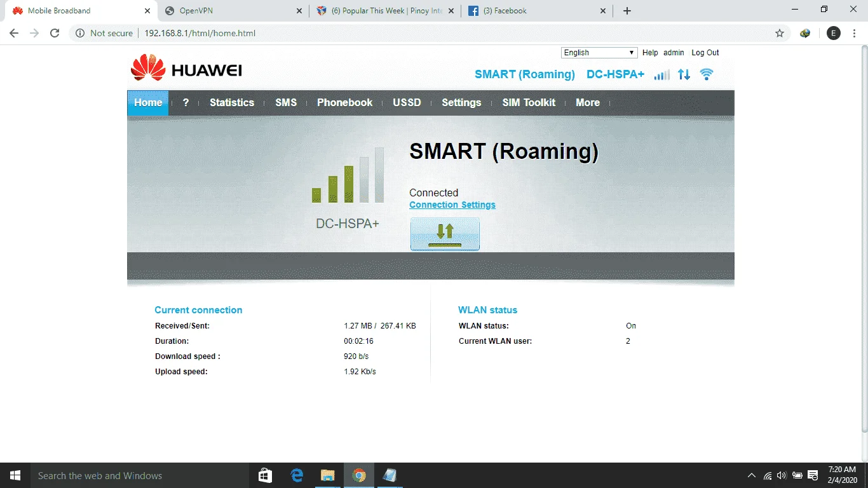The image size is (868, 488).
Task: Open the question mark menu item
Action: pyautogui.click(x=186, y=102)
